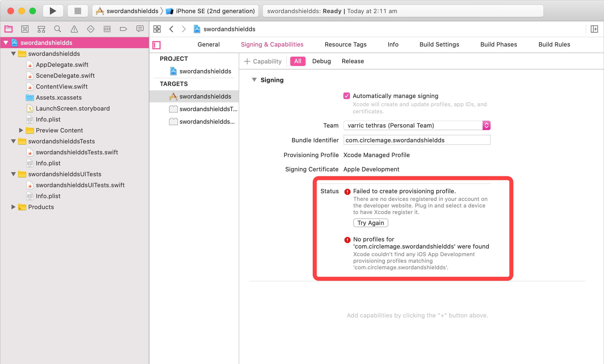
Task: Open the Debug navigator icon
Action: click(x=107, y=29)
